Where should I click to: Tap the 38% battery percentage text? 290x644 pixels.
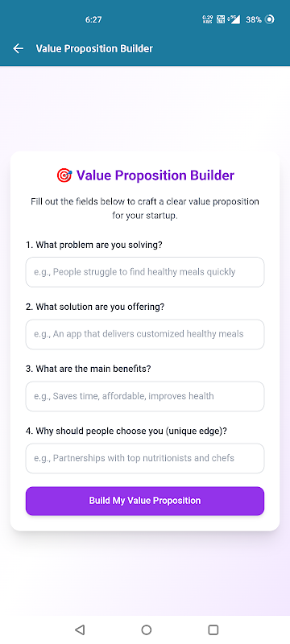coord(254,19)
